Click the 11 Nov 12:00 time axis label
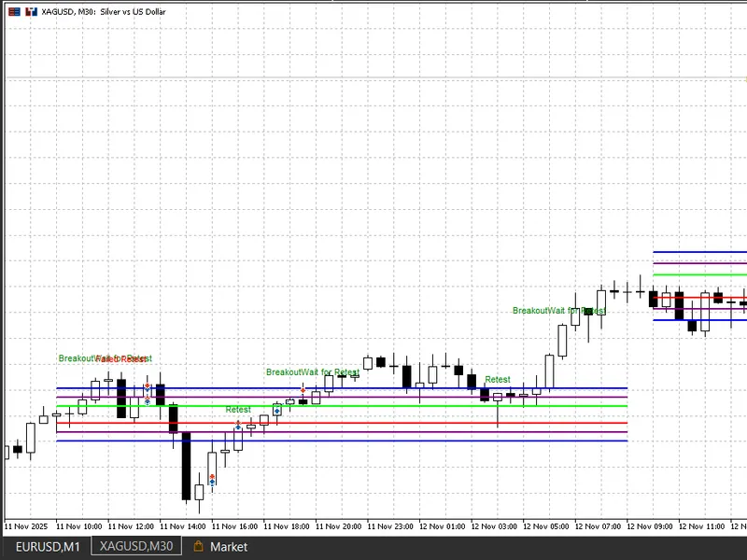747x560 pixels. [x=131, y=526]
